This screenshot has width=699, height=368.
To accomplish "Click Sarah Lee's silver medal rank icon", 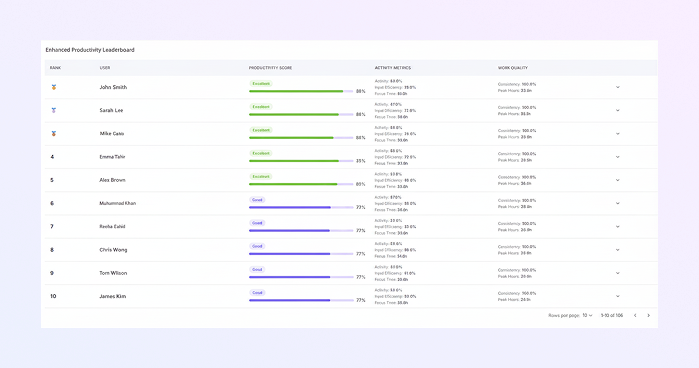I will (x=53, y=111).
